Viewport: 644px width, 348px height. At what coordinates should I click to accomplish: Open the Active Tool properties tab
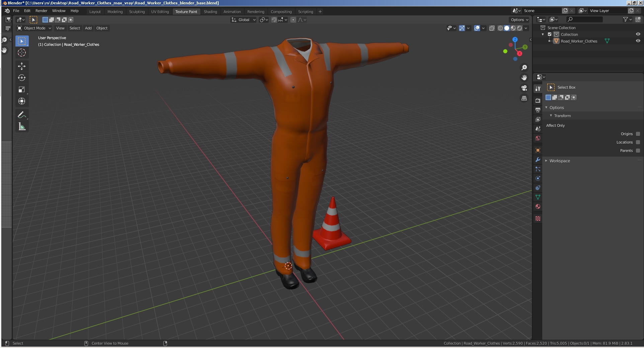(x=538, y=89)
